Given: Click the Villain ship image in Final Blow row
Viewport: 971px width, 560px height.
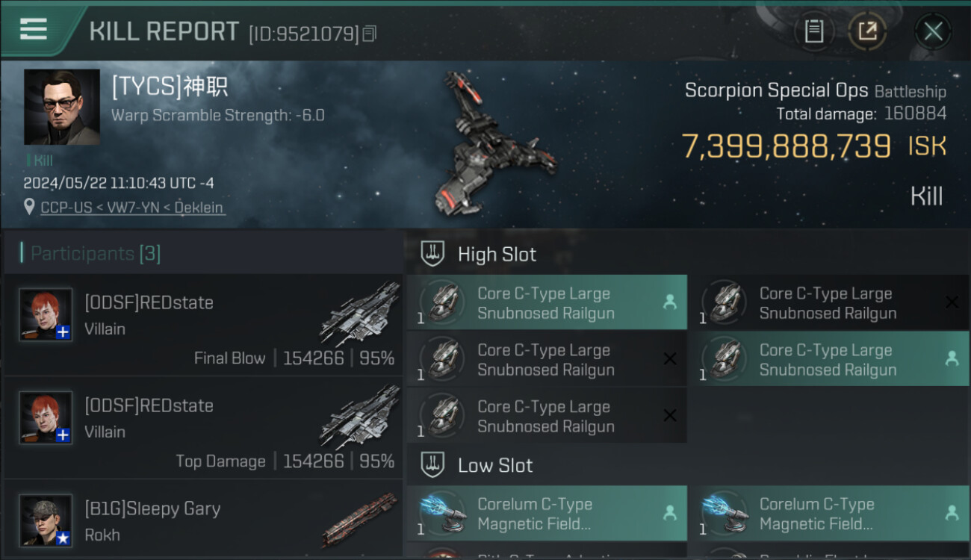Looking at the screenshot, I should pyautogui.click(x=360, y=314).
